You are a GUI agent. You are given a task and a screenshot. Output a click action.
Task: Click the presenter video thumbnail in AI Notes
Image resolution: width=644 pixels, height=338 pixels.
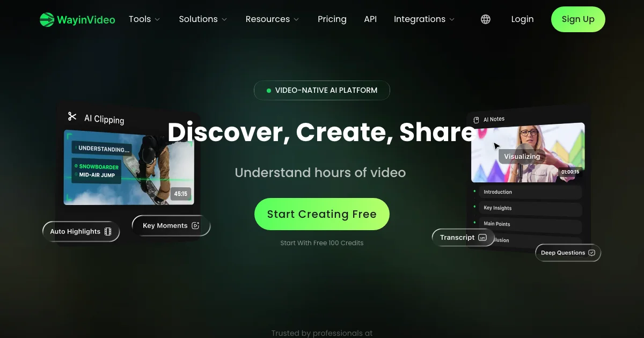click(528, 153)
